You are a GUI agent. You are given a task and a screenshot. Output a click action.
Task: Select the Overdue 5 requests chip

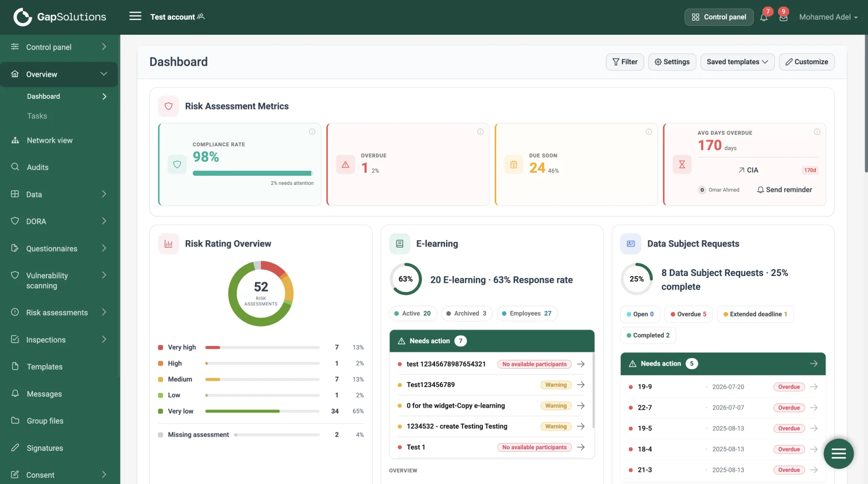689,314
